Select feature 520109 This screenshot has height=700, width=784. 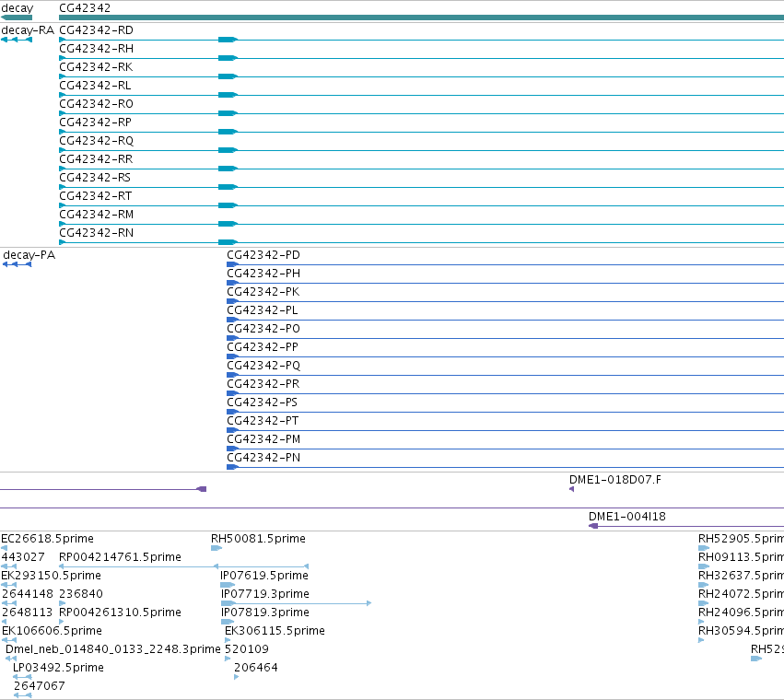(x=247, y=649)
